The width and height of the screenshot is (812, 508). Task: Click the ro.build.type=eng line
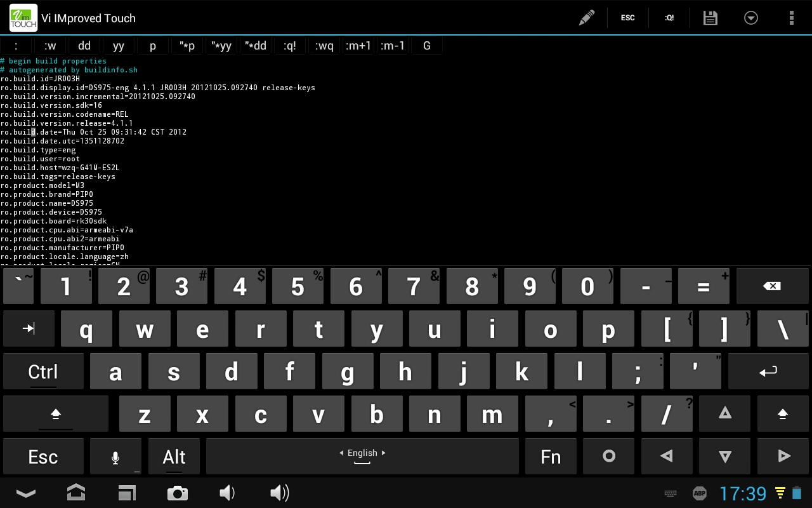38,150
